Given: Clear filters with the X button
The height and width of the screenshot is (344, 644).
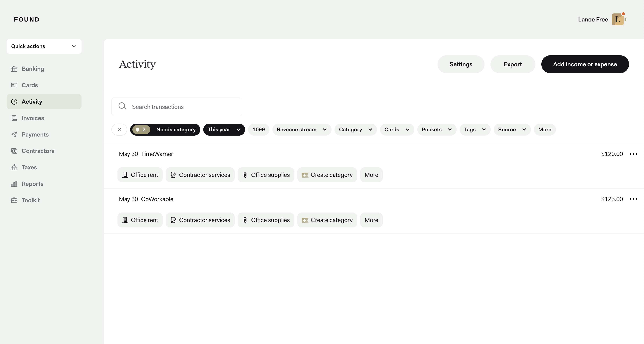Looking at the screenshot, I should click(119, 130).
